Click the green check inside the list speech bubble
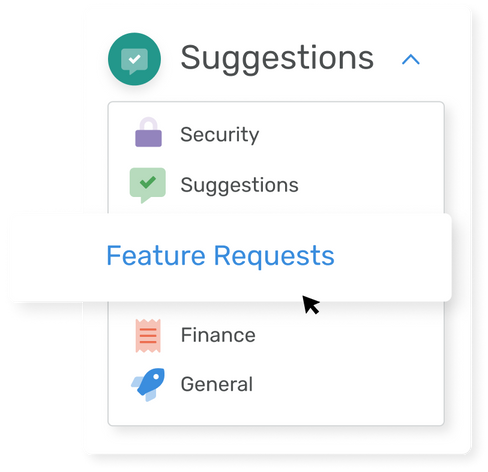This screenshot has width=488, height=472. [148, 182]
